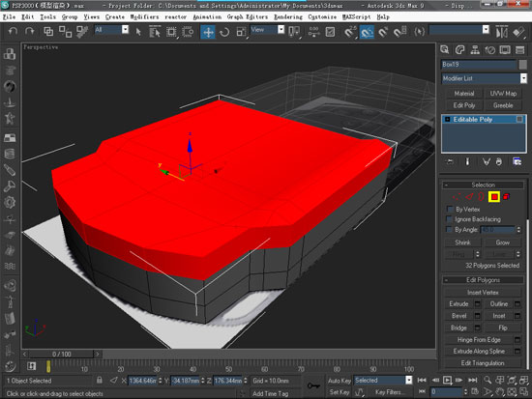Open the Hierarchy panel tab
The height and width of the screenshot is (399, 532).
pos(475,50)
